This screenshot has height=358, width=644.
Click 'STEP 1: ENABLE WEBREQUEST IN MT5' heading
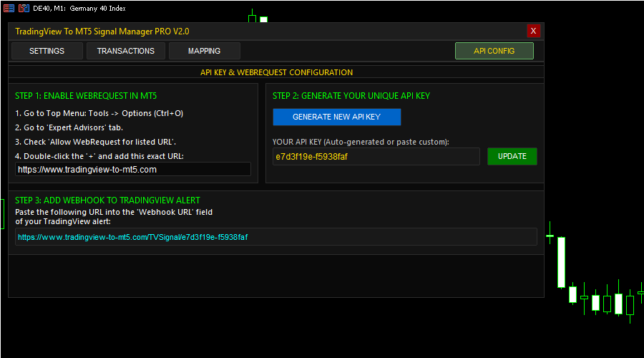86,96
